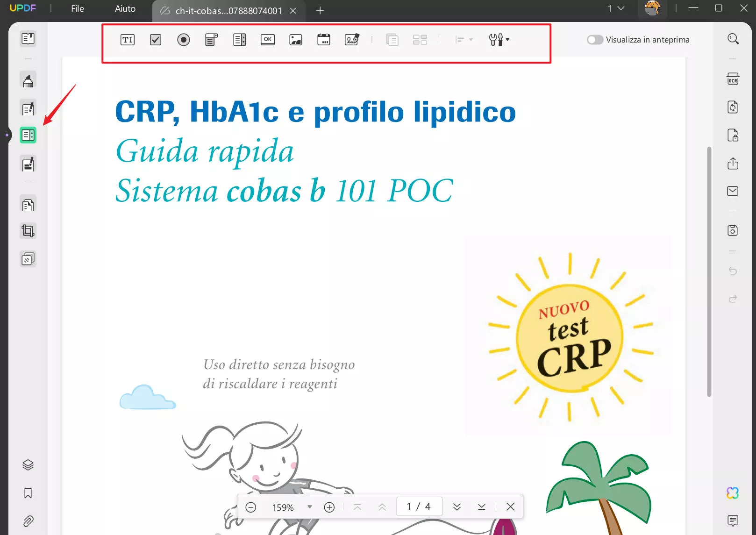
Task: Go to the first page
Action: click(x=357, y=507)
